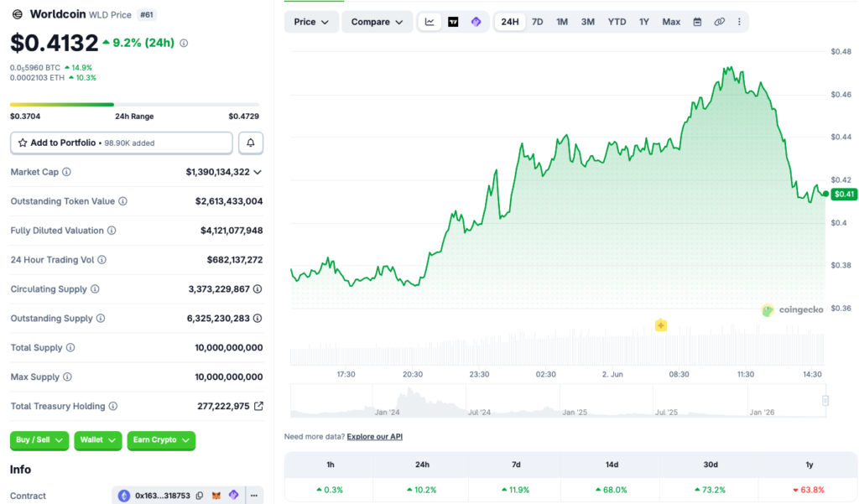The image size is (859, 504).
Task: Open the Compare dropdown
Action: click(x=377, y=22)
